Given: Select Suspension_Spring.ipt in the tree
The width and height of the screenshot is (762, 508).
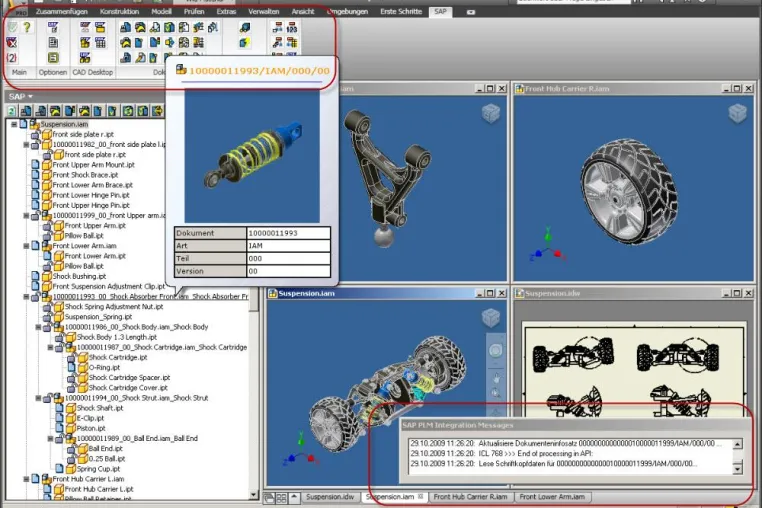Looking at the screenshot, I should [98, 317].
